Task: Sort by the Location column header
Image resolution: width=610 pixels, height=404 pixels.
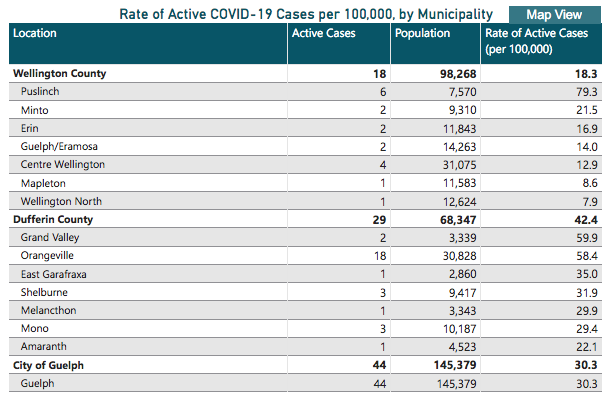Action: (35, 34)
